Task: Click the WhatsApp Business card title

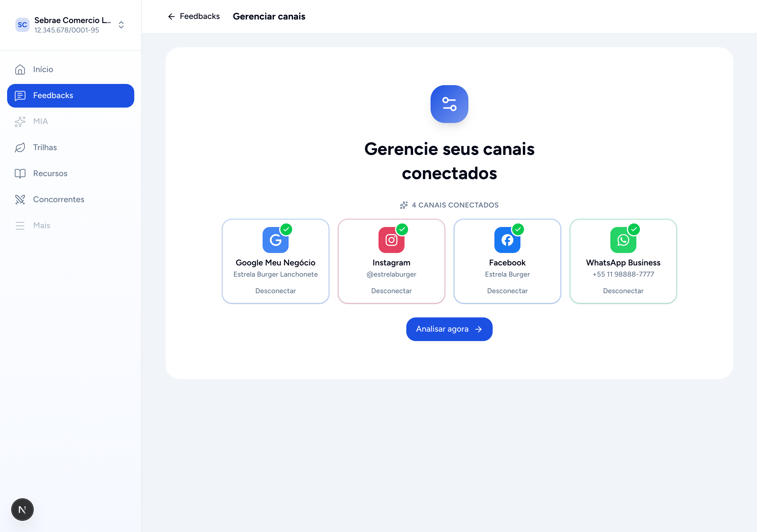Action: pos(623,263)
